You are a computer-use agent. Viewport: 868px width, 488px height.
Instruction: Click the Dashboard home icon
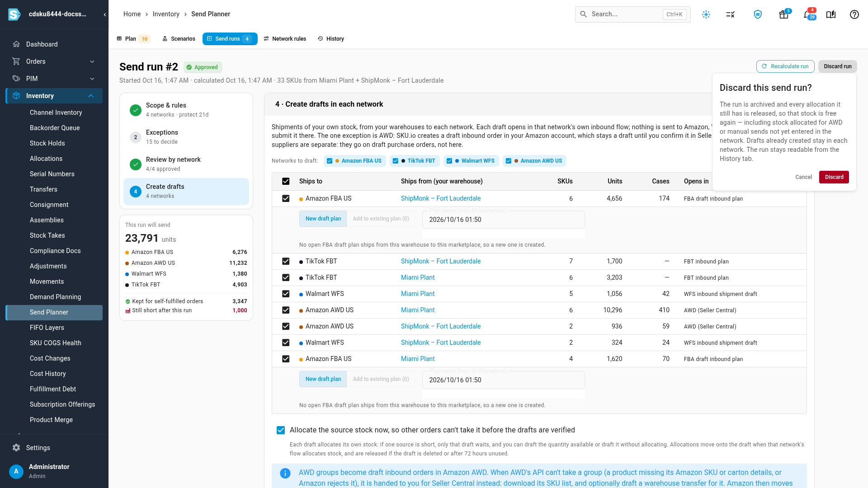16,44
